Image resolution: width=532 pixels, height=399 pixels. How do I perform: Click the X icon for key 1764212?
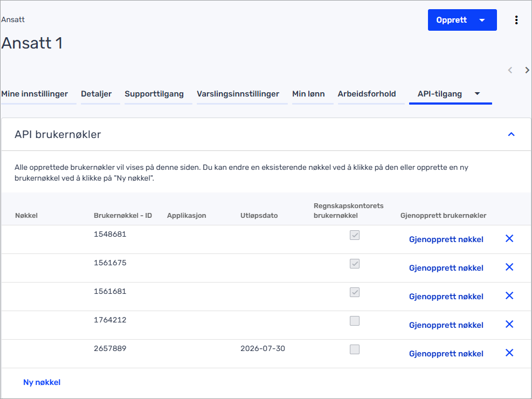tap(509, 324)
